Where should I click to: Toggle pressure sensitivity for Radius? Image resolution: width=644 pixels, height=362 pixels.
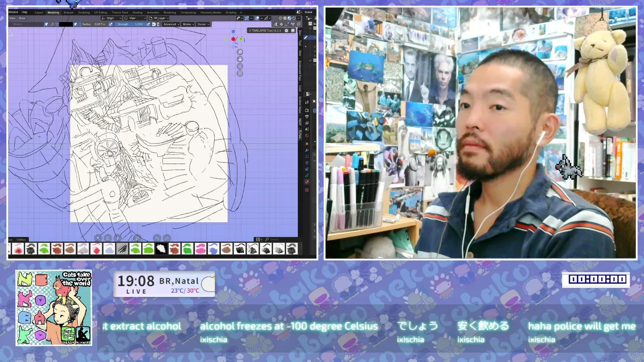pos(111,24)
